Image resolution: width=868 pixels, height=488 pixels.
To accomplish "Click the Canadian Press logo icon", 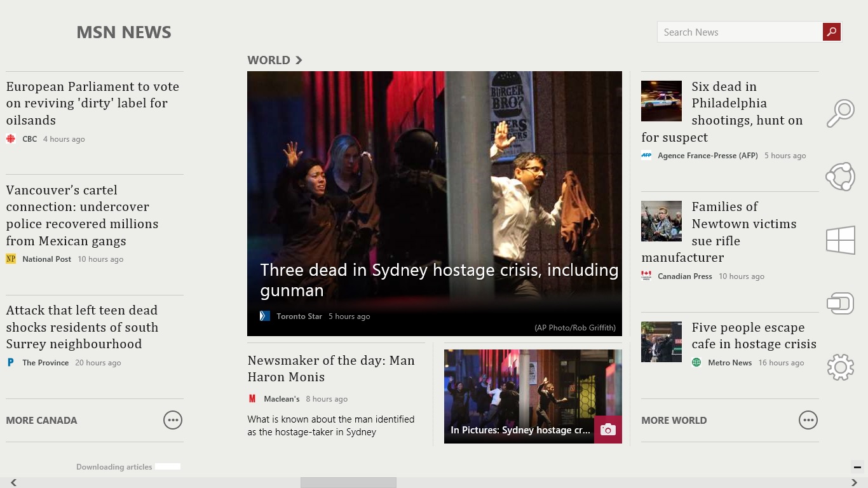I will tap(646, 276).
